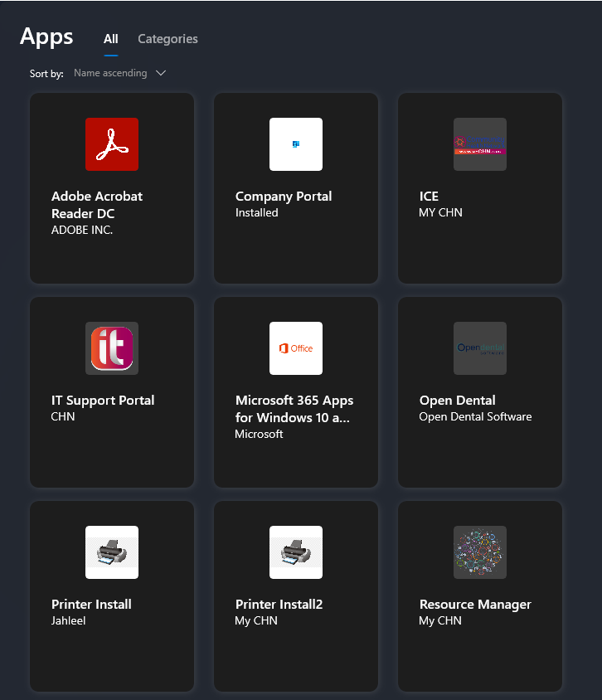
Task: Click the Company Portal title text
Action: (x=284, y=197)
